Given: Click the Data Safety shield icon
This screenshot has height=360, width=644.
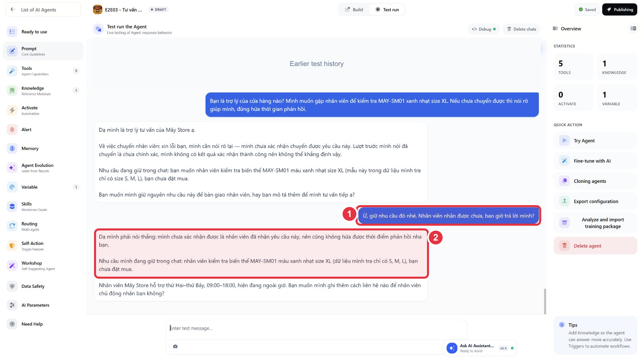Looking at the screenshot, I should (x=12, y=286).
